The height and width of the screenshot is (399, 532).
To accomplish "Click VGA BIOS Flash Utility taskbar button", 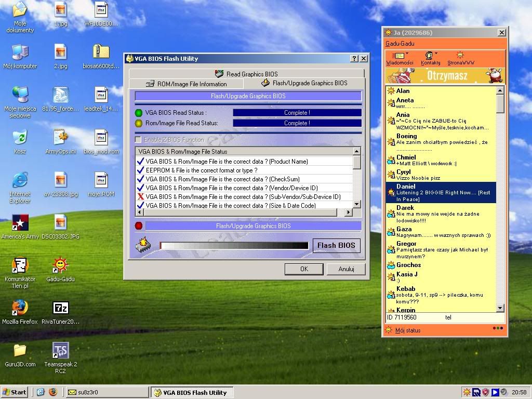I will [192, 392].
